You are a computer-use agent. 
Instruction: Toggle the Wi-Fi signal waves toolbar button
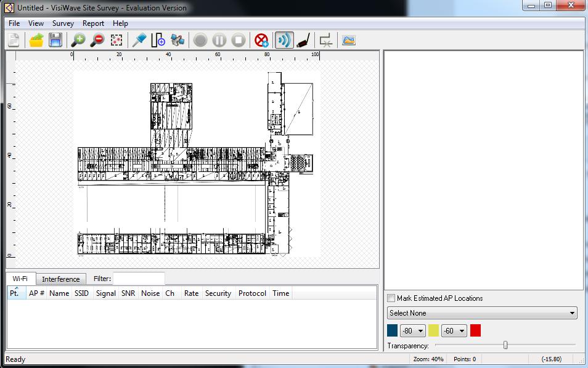click(x=284, y=40)
